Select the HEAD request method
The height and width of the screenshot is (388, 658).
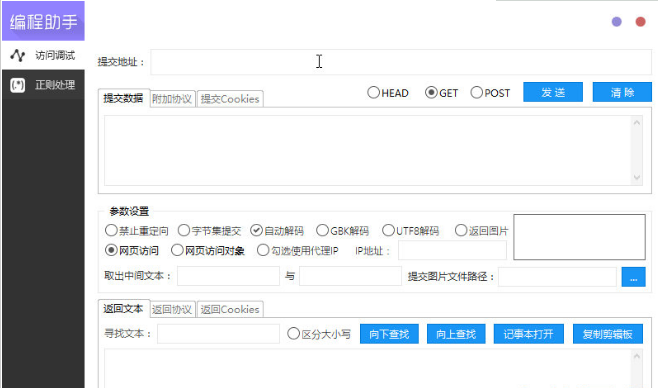tap(388, 93)
